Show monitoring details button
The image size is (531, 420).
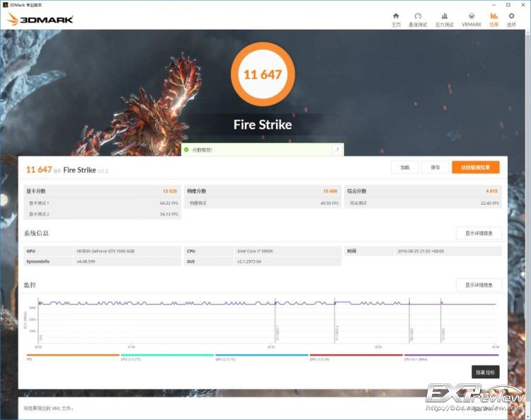(x=479, y=285)
